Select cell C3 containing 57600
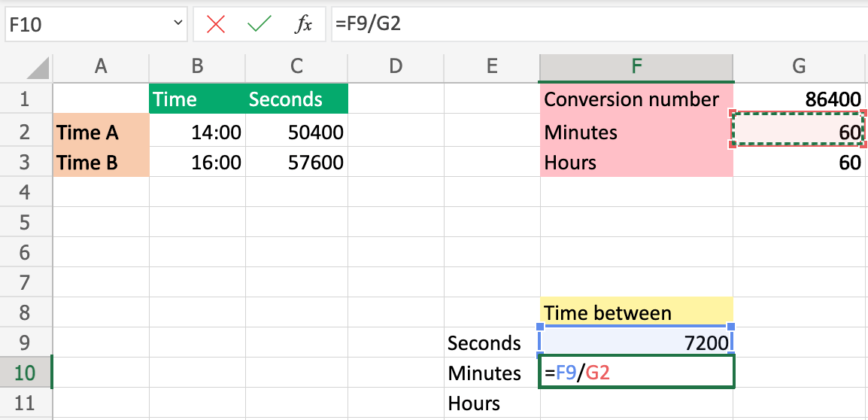This screenshot has height=420, width=868. point(297,163)
